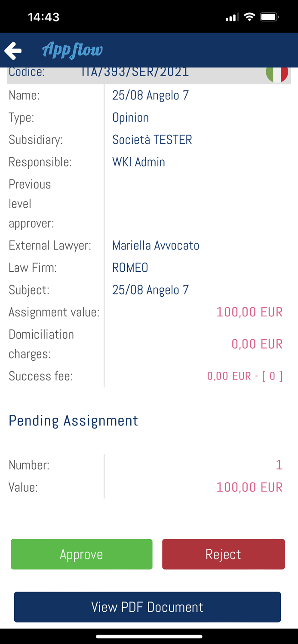Viewport: 298px width, 644px height.
Task: Select the Responsible value WKI Admin
Action: pos(138,162)
